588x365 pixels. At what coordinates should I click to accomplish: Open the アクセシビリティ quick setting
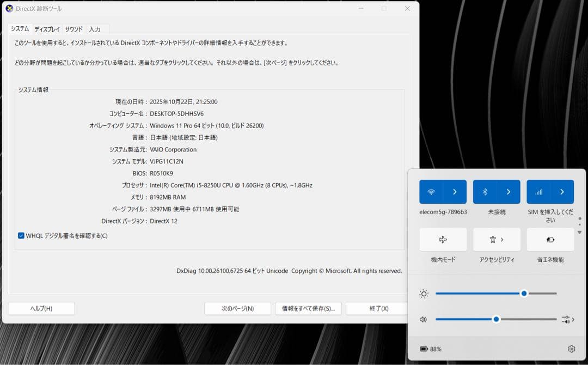[492, 239]
